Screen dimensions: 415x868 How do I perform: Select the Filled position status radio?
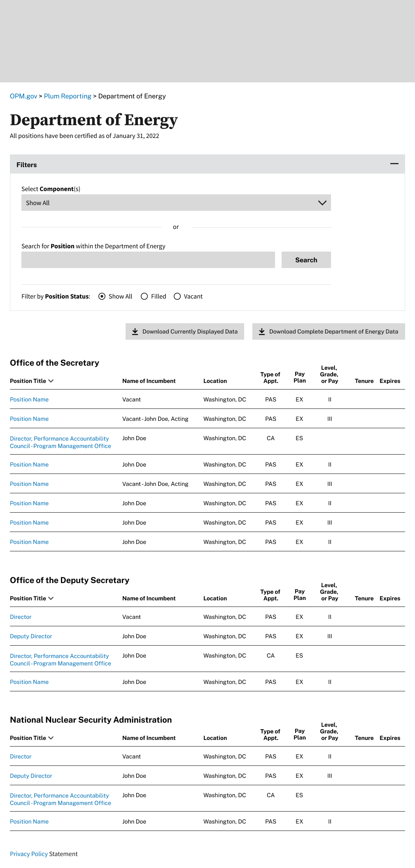[x=145, y=296]
